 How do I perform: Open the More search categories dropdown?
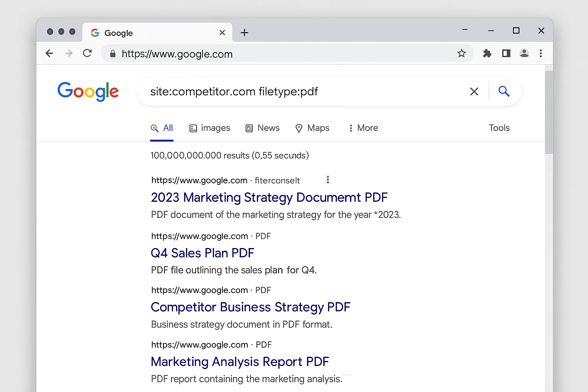(x=363, y=128)
